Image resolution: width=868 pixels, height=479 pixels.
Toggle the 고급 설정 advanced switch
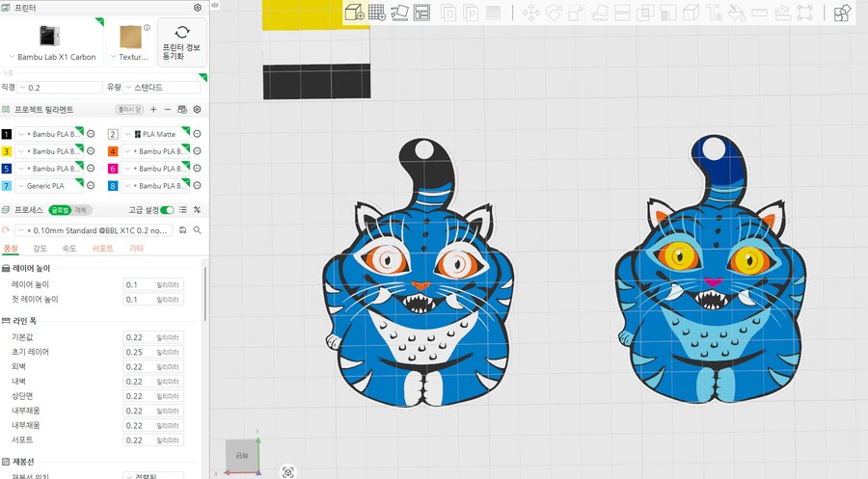click(x=167, y=210)
